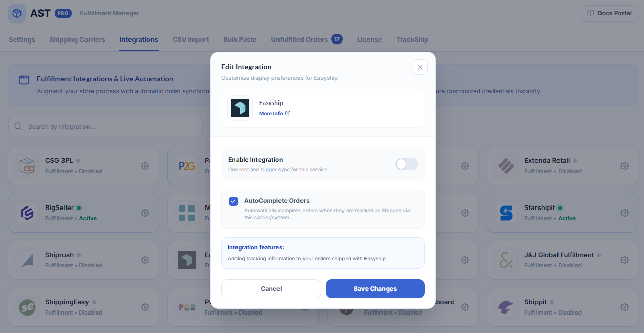Screen dimensions: 644x333
Task: Click the Starshipit Active status text
Action: pos(567,218)
